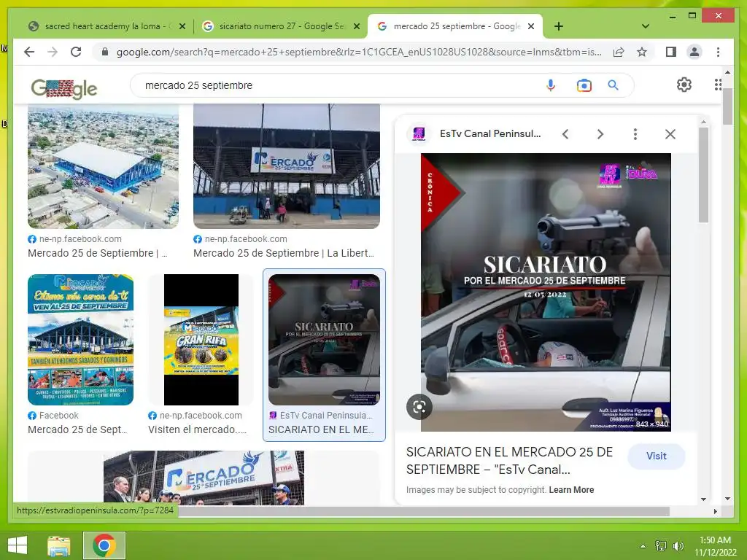Click the horizontal scrollbar right arrow

tap(715, 511)
